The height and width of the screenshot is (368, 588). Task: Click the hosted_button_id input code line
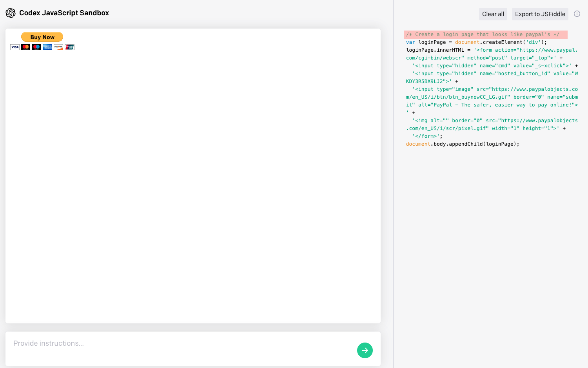(x=494, y=74)
